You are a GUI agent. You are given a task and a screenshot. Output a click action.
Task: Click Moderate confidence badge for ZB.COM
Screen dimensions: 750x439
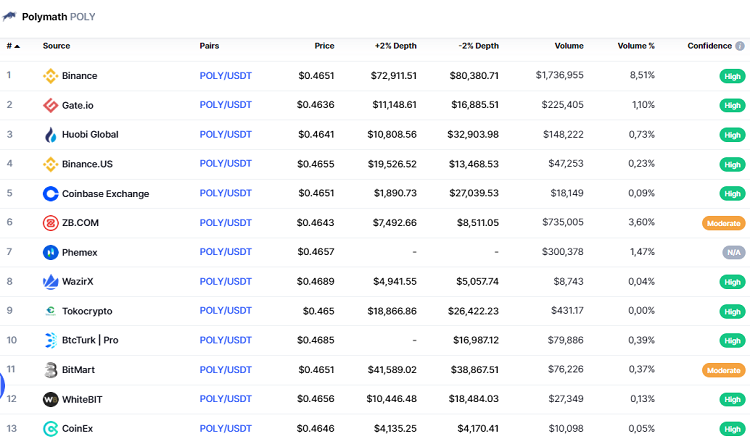(723, 223)
